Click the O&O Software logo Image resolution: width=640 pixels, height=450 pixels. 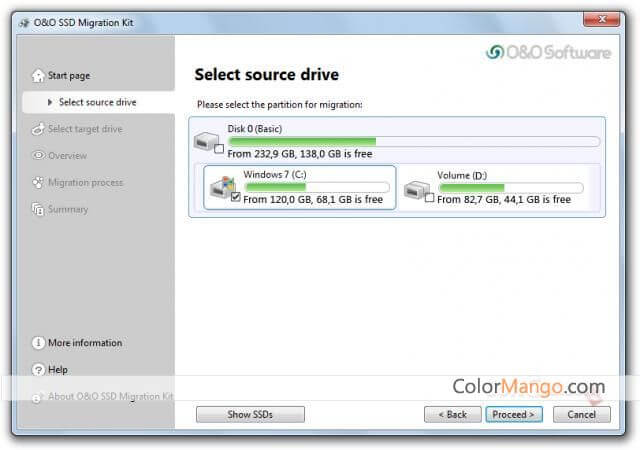click(548, 53)
